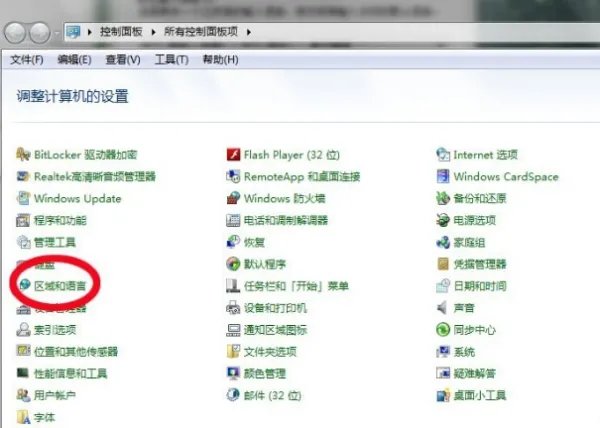Open the 日期和时间 icon
The image size is (600, 428).
443,286
